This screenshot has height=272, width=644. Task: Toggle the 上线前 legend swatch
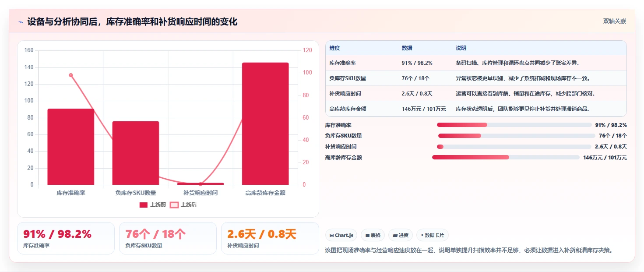pos(144,205)
